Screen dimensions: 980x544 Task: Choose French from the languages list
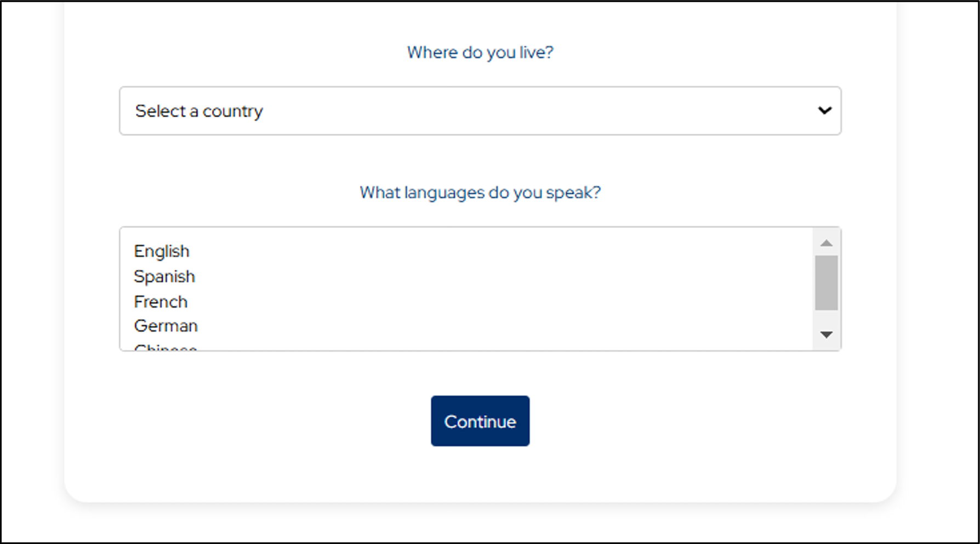click(161, 302)
